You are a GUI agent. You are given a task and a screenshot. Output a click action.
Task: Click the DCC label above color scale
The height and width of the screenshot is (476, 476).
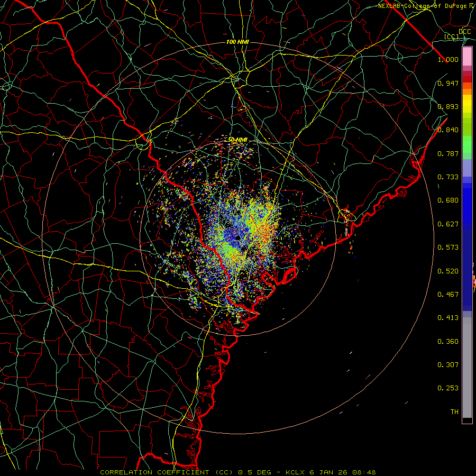coord(464,32)
